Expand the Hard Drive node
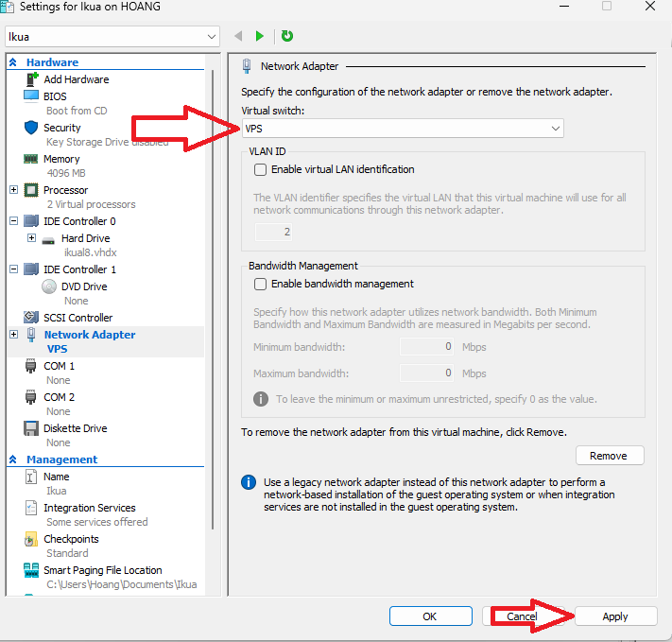Screen dimensions: 672x642 31,237
